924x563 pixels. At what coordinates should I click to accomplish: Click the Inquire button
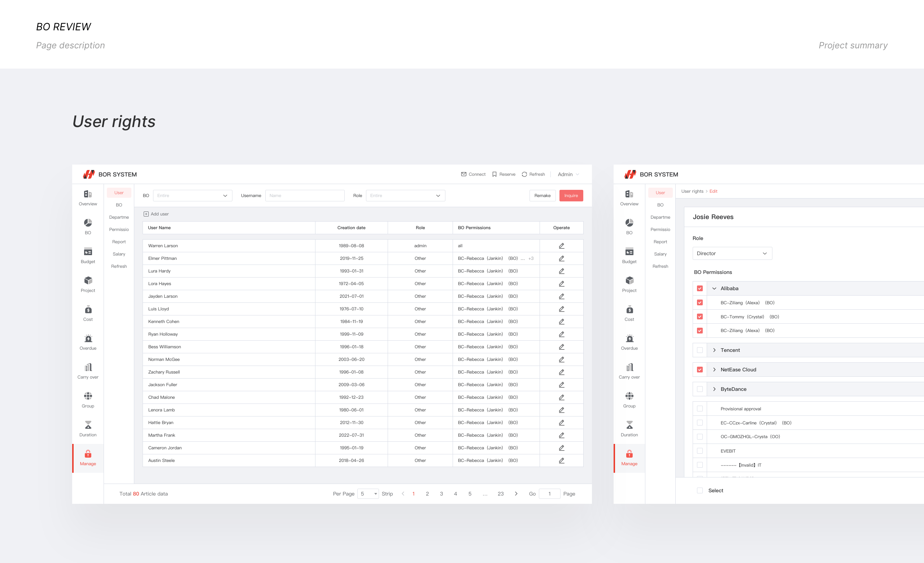[x=571, y=196]
